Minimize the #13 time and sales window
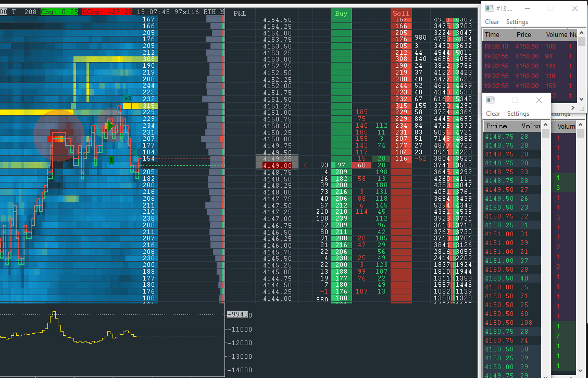 click(527, 8)
